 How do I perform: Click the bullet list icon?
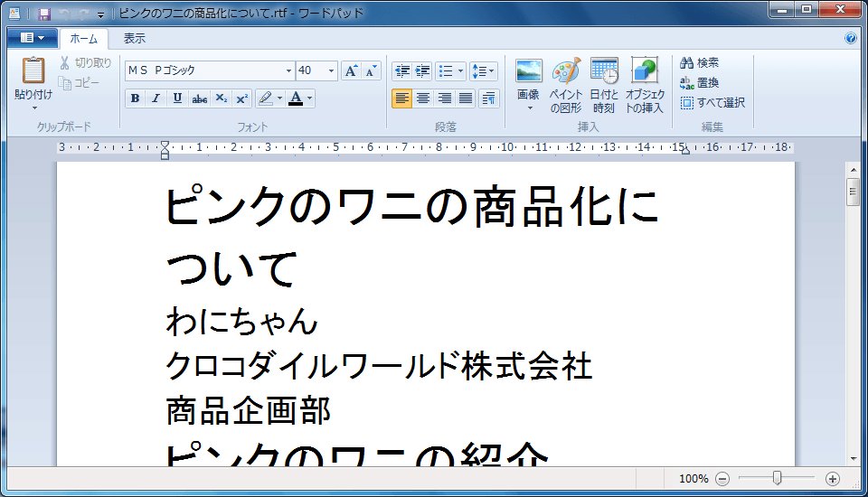coord(446,70)
